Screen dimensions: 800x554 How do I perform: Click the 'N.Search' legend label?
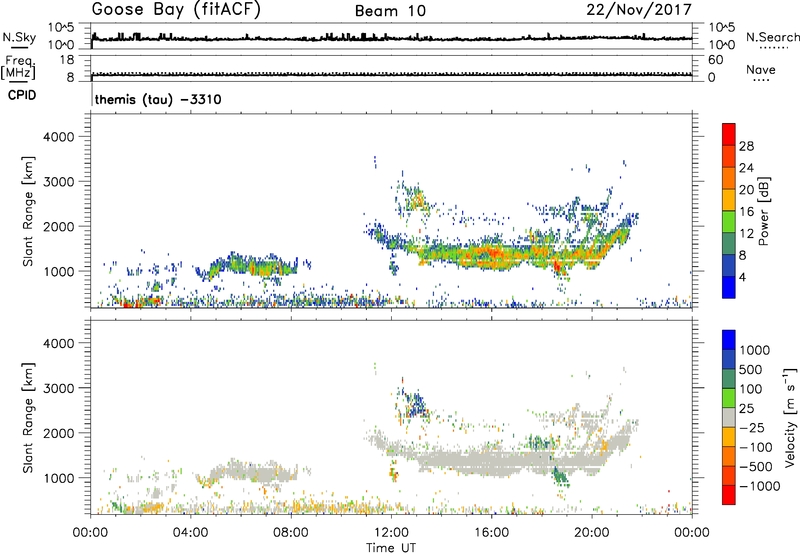point(772,37)
